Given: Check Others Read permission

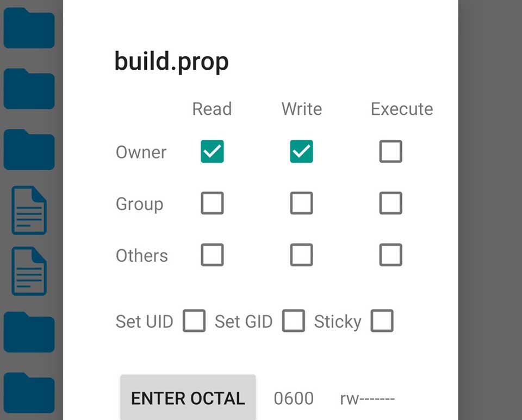Looking at the screenshot, I should [x=212, y=255].
